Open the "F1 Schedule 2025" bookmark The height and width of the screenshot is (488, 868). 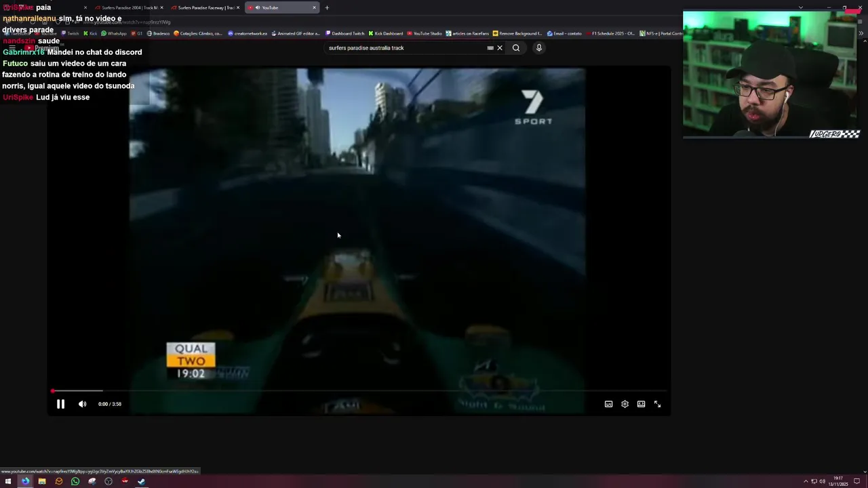point(610,33)
